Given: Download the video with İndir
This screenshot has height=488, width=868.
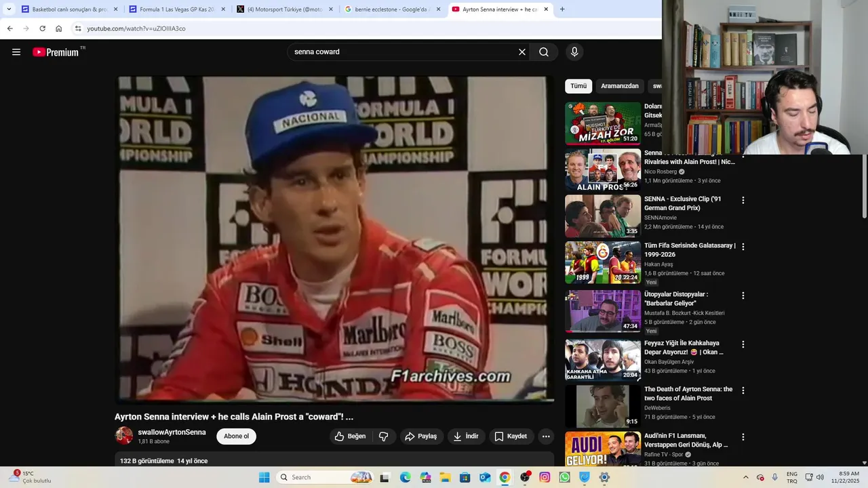Looking at the screenshot, I should (466, 436).
